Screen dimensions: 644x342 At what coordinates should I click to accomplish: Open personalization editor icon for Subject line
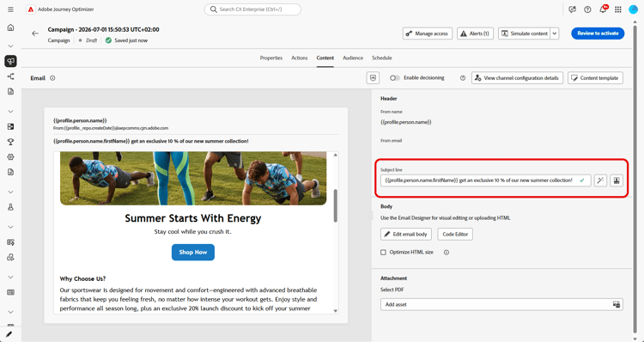click(x=617, y=180)
